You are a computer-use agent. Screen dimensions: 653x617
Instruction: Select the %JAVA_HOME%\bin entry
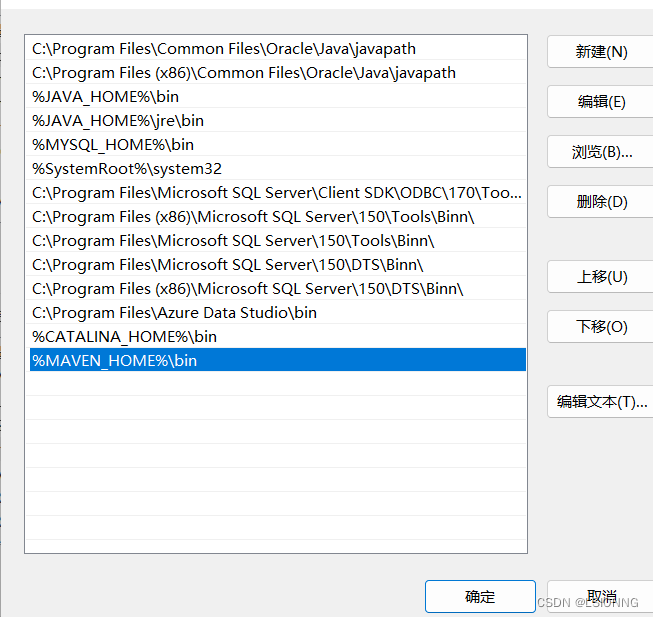click(x=278, y=97)
